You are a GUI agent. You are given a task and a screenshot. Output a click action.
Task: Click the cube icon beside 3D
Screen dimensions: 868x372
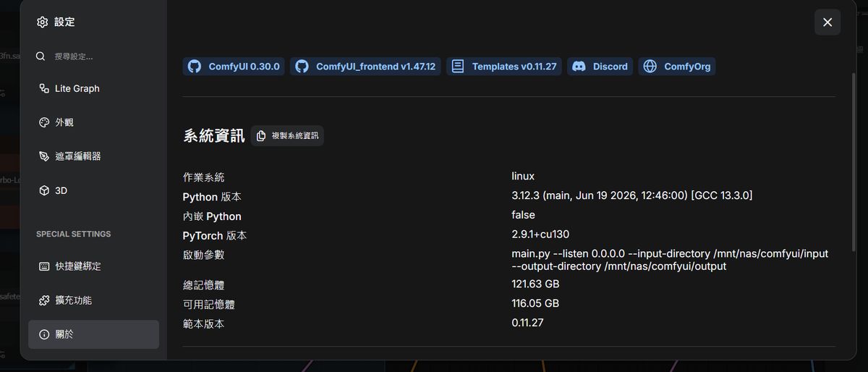tap(43, 190)
